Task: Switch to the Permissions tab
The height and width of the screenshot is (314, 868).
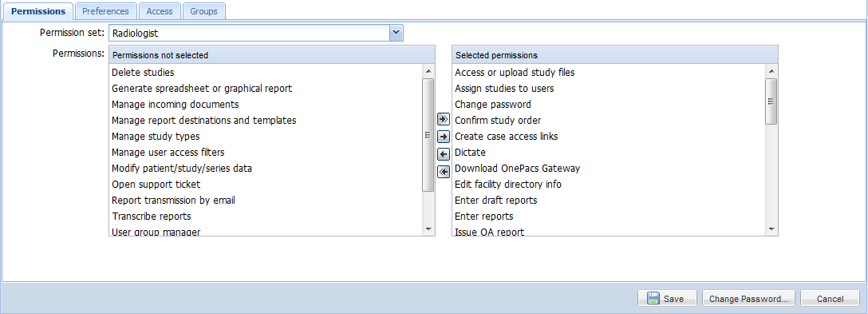Action: pos(38,11)
